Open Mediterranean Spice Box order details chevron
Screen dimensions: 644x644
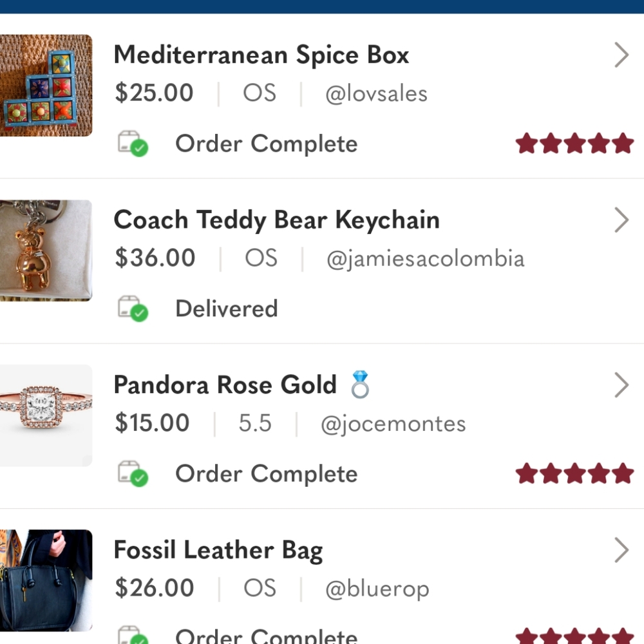621,55
